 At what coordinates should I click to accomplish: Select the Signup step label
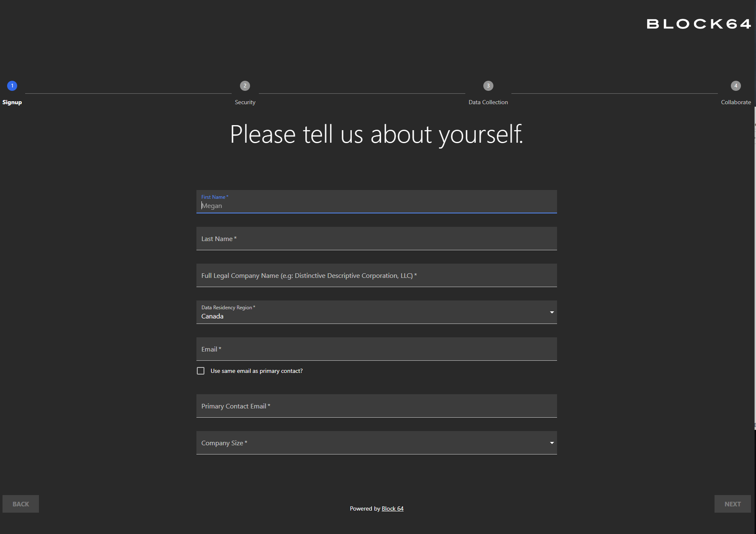[x=12, y=102]
